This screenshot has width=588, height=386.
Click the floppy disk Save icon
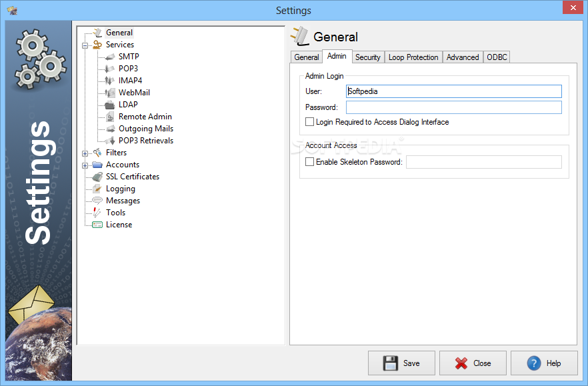[391, 363]
